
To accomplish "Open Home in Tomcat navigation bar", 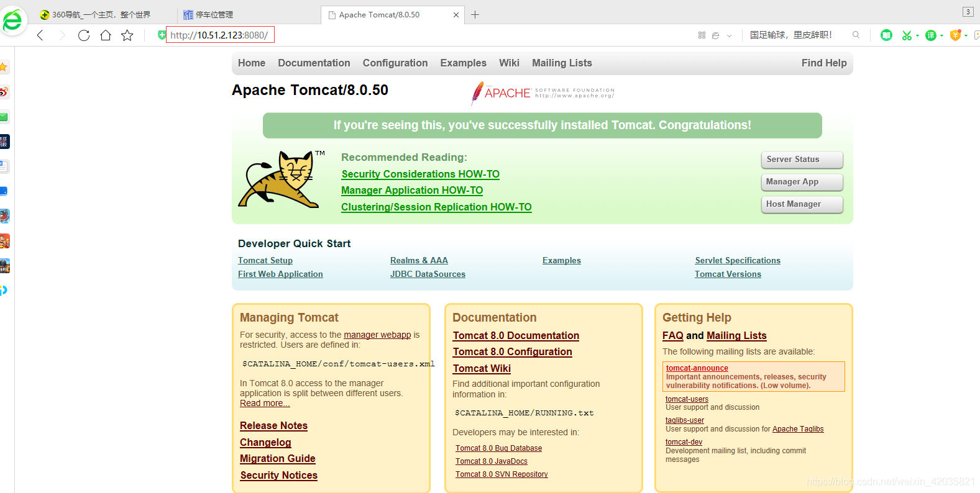I will [x=252, y=63].
